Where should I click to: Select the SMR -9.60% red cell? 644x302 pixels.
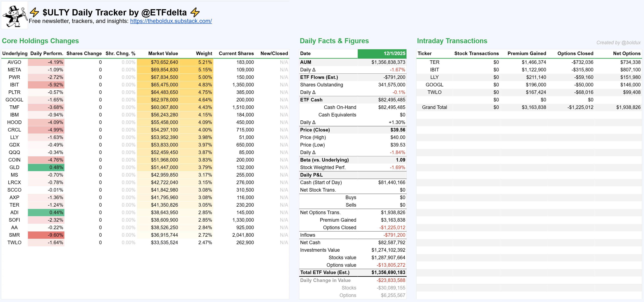46,235
